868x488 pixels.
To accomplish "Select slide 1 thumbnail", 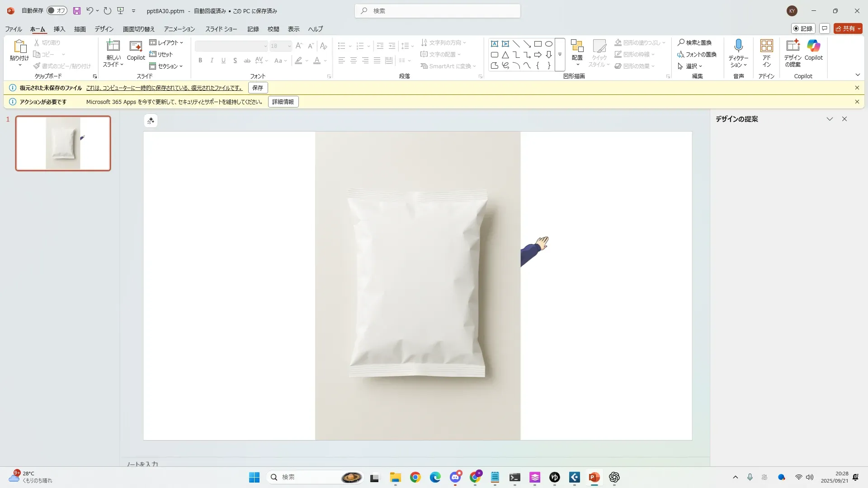I will click(63, 143).
